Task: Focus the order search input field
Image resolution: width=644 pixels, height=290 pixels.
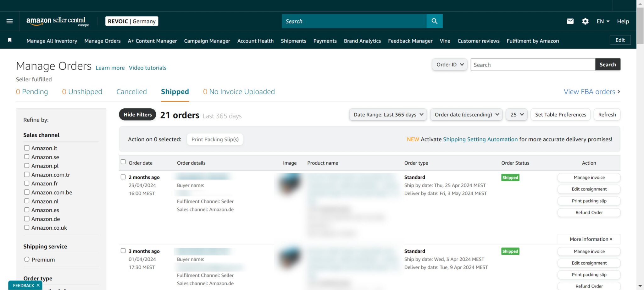Action: (533, 64)
